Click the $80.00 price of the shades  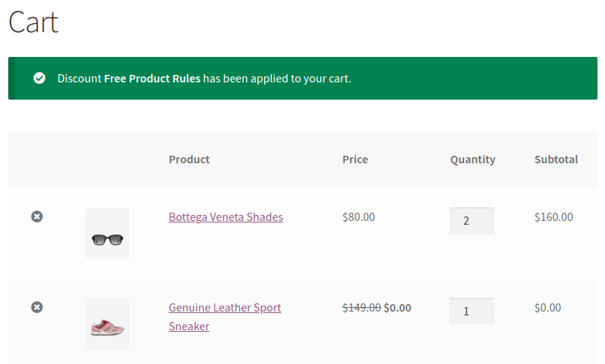coord(358,217)
